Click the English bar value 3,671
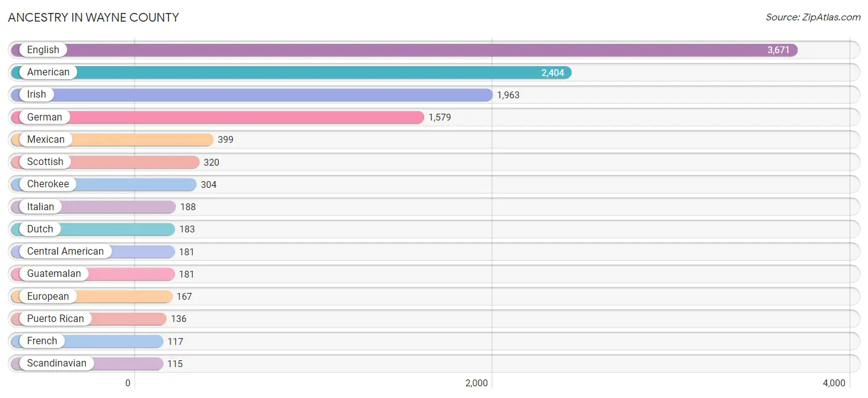The height and width of the screenshot is (398, 868). [778, 50]
